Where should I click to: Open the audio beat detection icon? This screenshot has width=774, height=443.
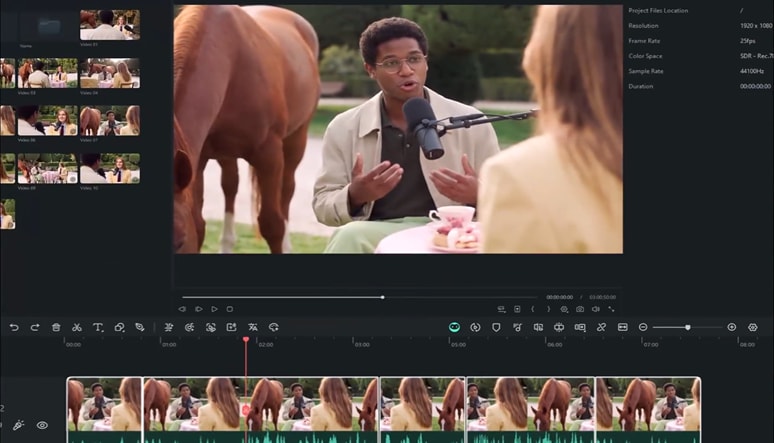517,327
